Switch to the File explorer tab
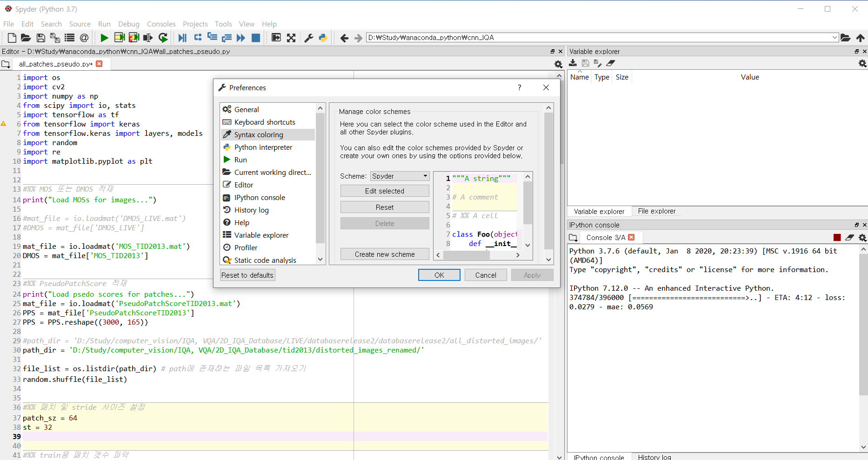This screenshot has height=460, width=868. pyautogui.click(x=656, y=211)
